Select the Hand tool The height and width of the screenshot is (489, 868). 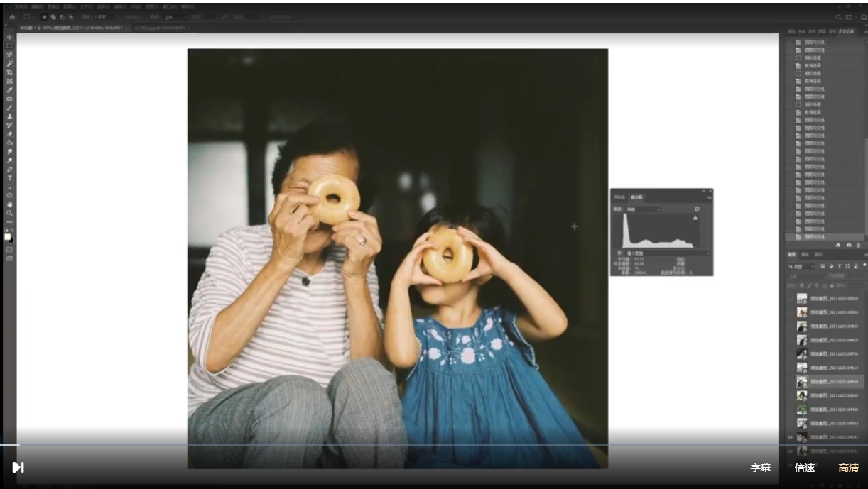click(x=9, y=204)
